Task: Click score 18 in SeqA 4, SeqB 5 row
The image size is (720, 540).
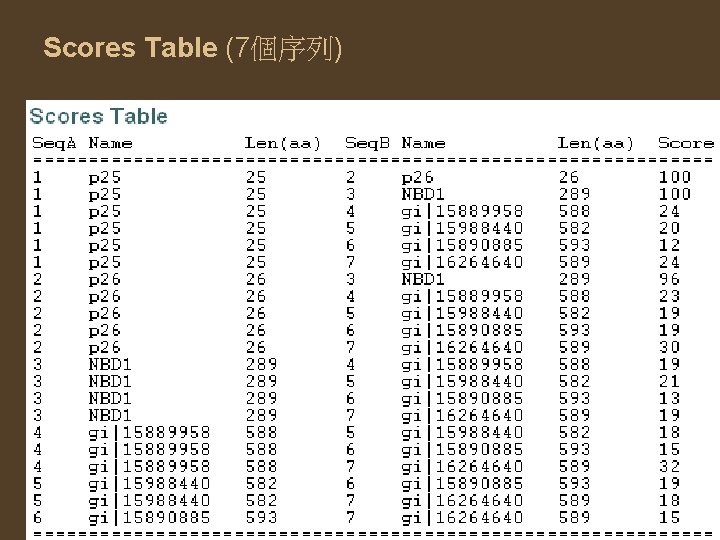Action: (669, 432)
